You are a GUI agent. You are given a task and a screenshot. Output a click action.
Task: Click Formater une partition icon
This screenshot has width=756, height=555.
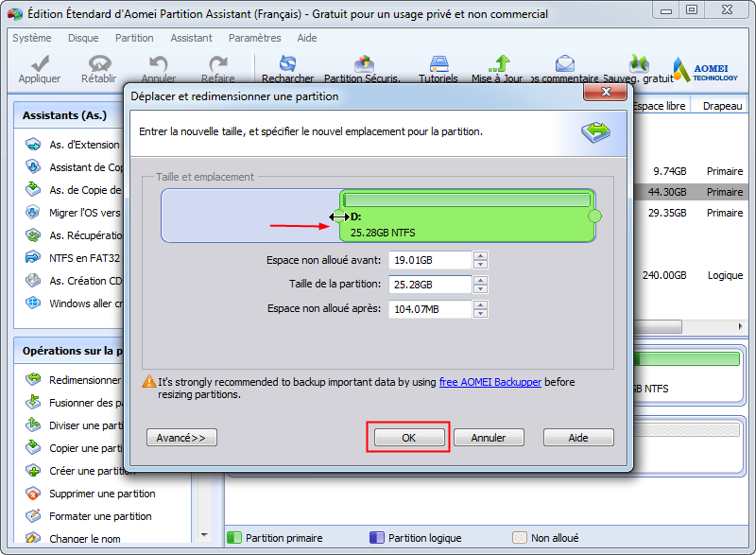point(33,516)
